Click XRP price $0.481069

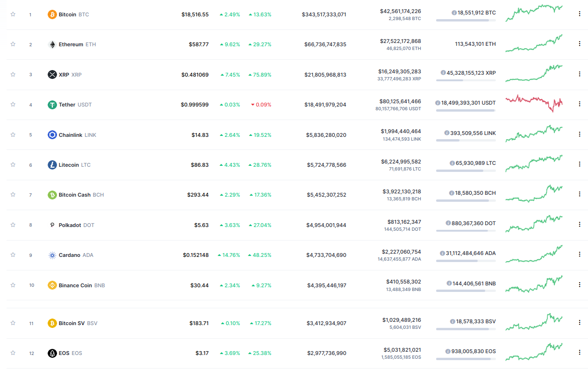tap(195, 75)
